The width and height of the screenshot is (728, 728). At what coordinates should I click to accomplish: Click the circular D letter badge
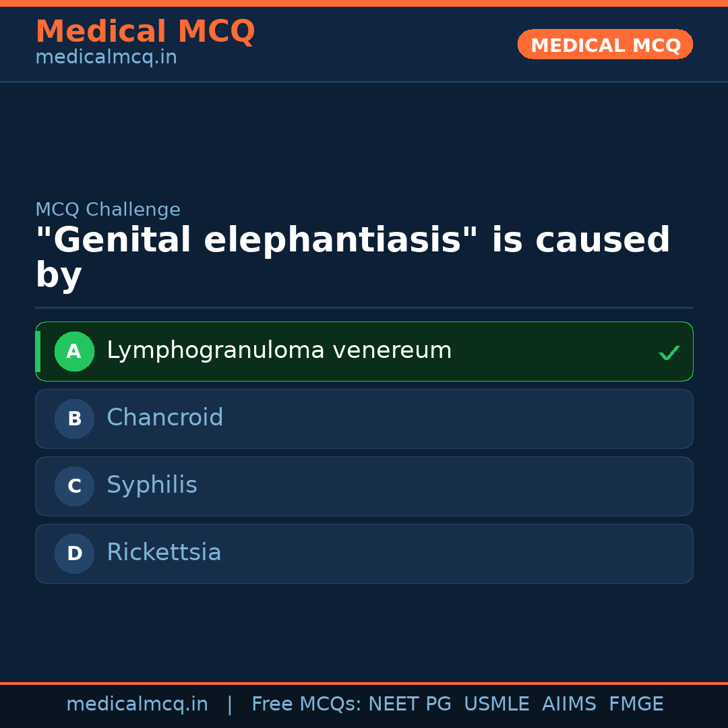click(74, 553)
